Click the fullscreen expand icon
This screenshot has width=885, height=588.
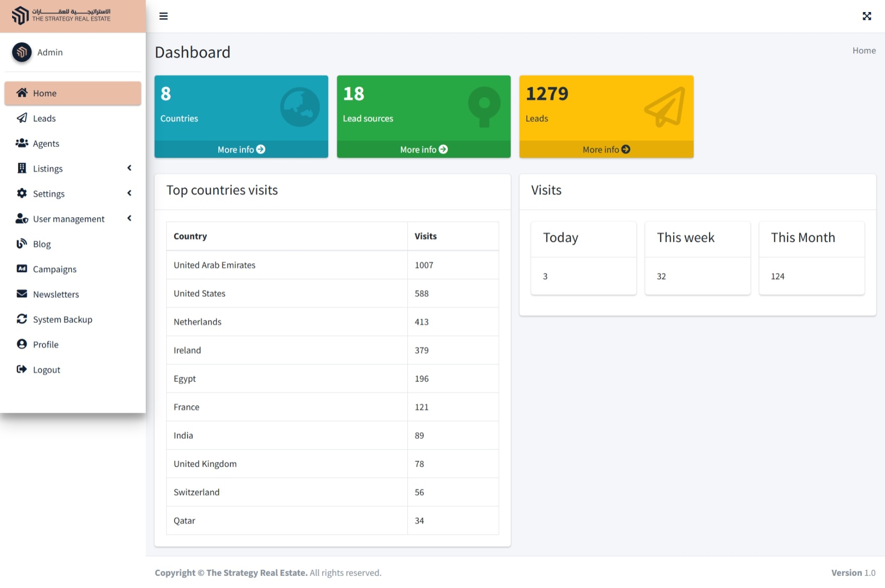[866, 16]
